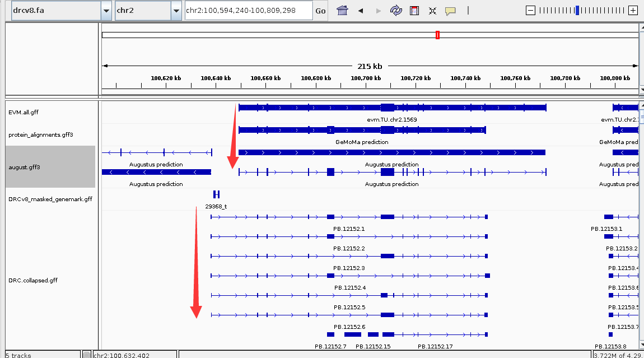Click the forward navigation arrow icon
This screenshot has width=644, height=358.
pos(377,10)
